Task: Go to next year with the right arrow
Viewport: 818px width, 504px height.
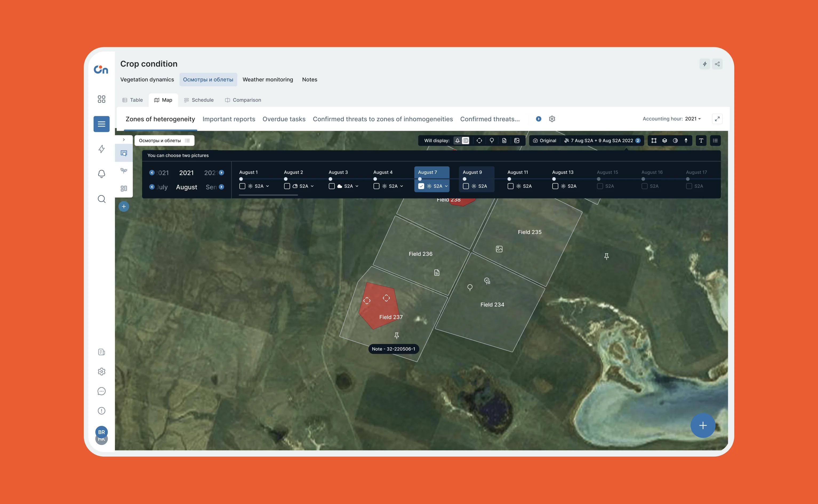Action: [222, 173]
